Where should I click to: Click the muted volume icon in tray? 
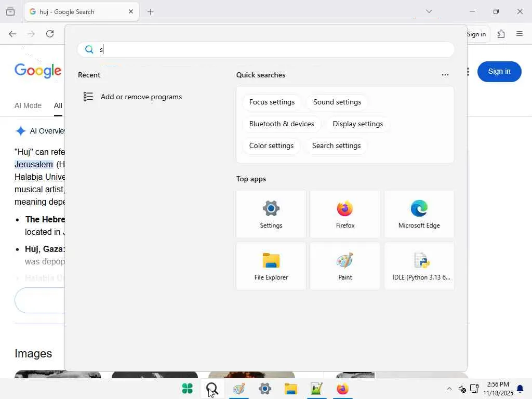pyautogui.click(x=462, y=389)
